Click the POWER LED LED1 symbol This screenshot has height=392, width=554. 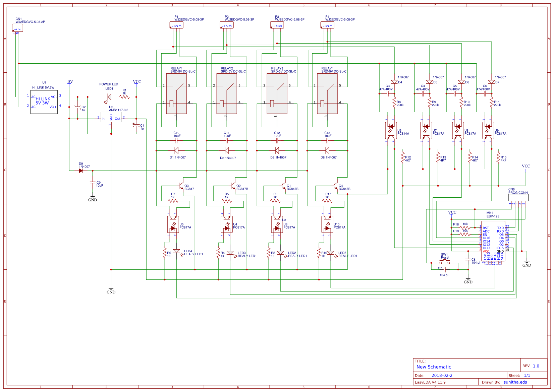click(109, 97)
